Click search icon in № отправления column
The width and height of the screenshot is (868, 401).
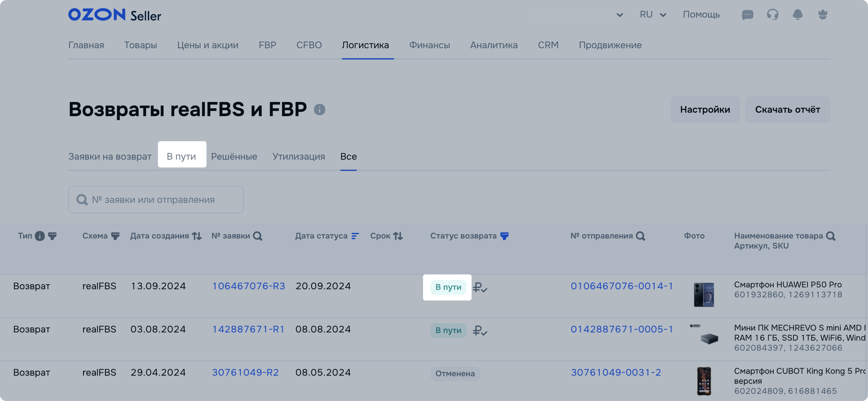click(x=640, y=236)
